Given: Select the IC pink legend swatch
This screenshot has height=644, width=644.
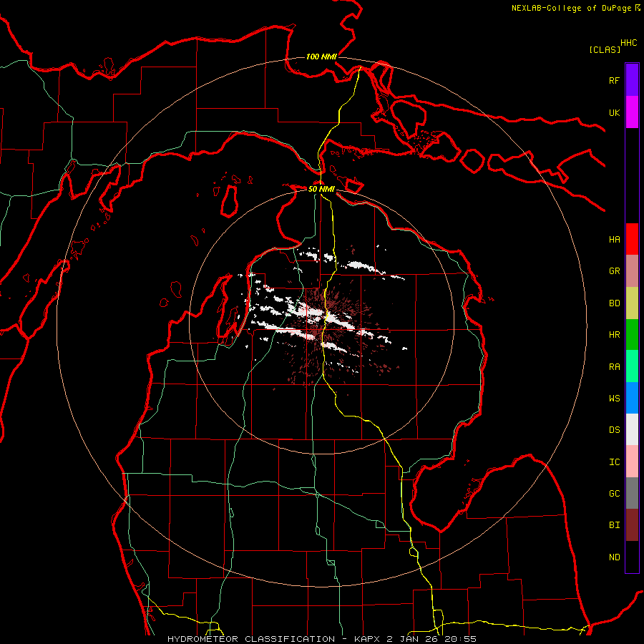Looking at the screenshot, I should pyautogui.click(x=632, y=462).
